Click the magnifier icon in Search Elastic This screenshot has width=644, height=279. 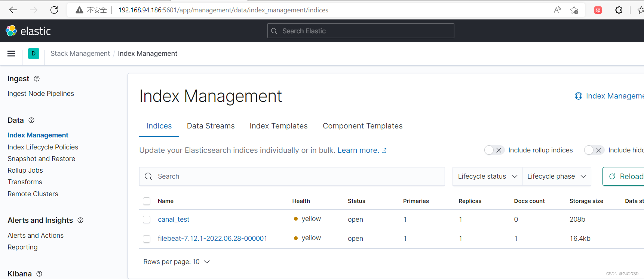pyautogui.click(x=274, y=31)
